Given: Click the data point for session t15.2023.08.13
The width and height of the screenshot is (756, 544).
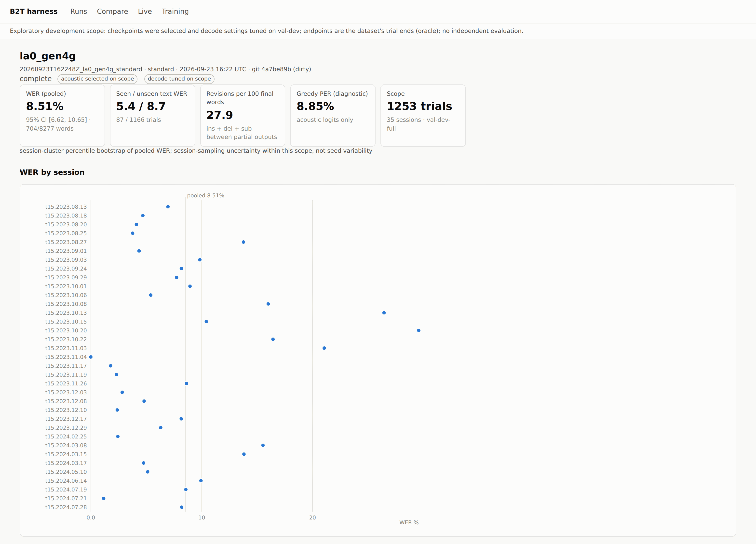Looking at the screenshot, I should click(x=168, y=207).
